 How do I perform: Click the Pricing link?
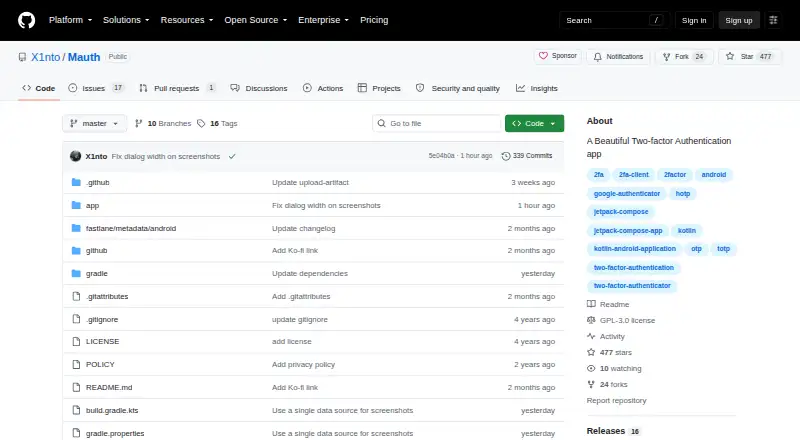point(374,20)
